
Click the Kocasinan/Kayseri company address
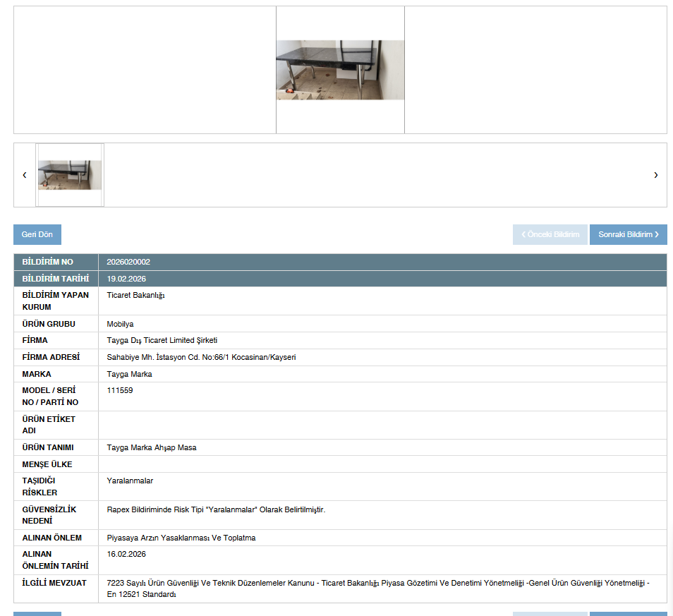point(201,357)
